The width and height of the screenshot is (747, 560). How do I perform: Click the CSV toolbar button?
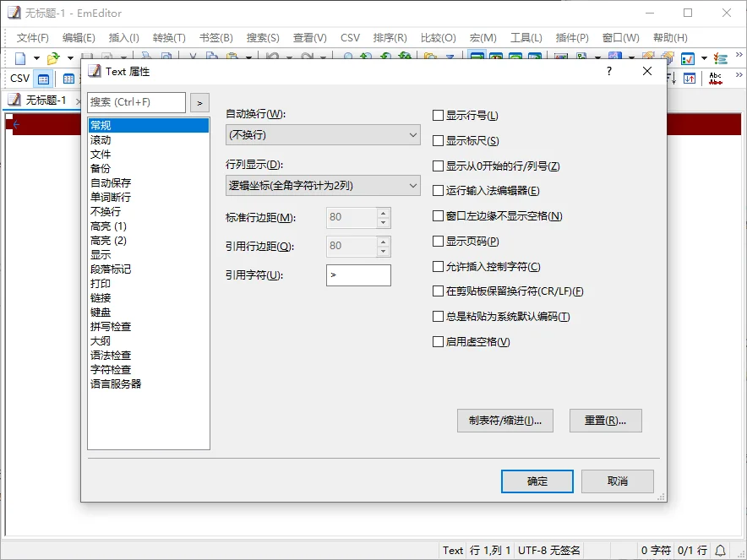19,79
